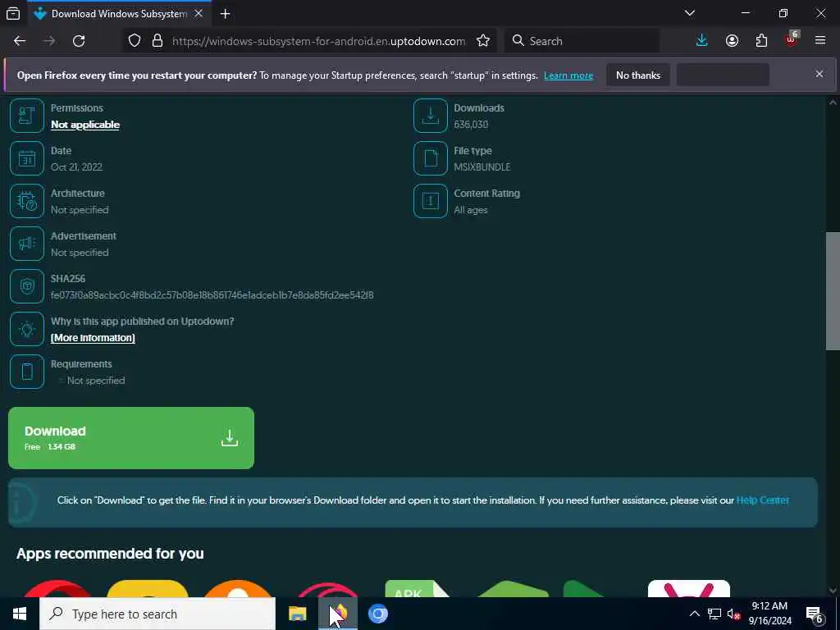This screenshot has width=840, height=630.
Task: Click the MSIXBUNDLE file type value
Action: pyautogui.click(x=482, y=167)
